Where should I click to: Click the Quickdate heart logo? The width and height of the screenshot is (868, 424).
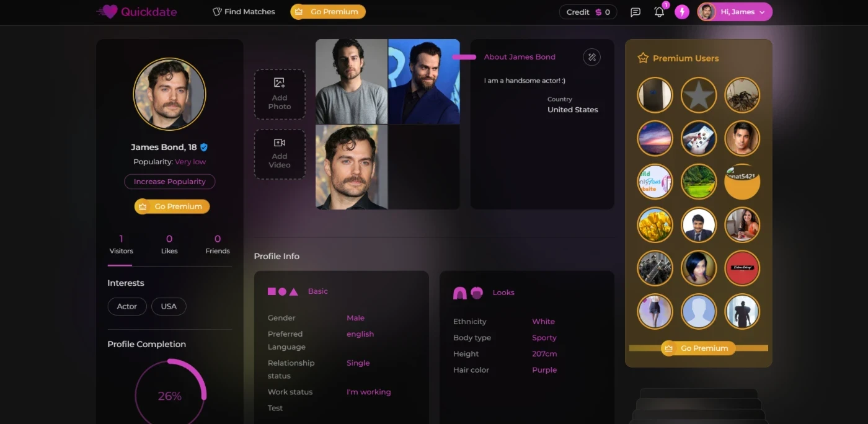[108, 12]
